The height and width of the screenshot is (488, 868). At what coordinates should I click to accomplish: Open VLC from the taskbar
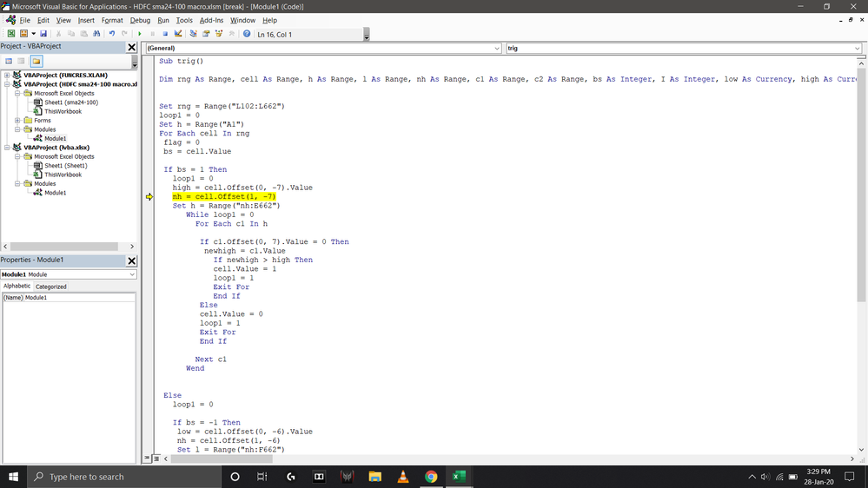coord(403,477)
